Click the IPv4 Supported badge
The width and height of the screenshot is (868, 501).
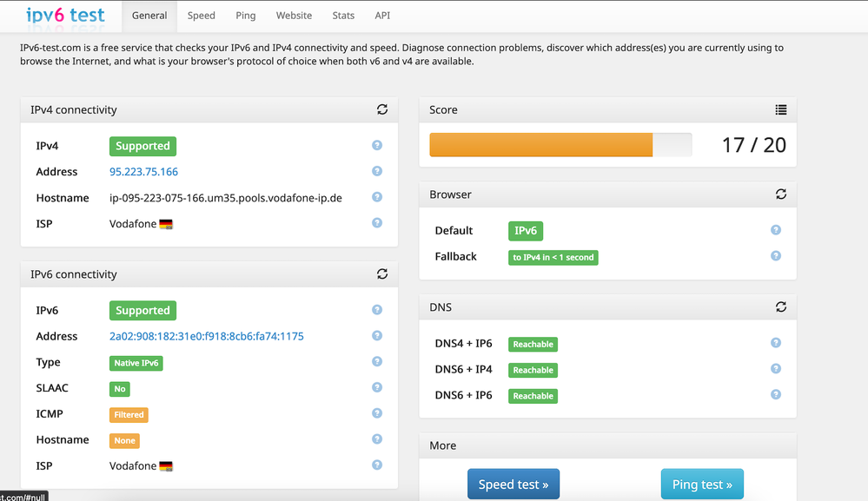(x=142, y=146)
